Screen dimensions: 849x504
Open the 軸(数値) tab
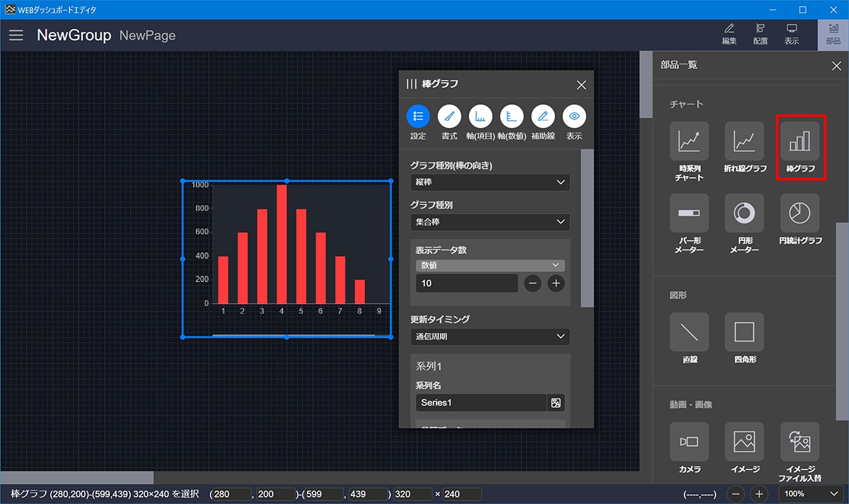[x=511, y=117]
